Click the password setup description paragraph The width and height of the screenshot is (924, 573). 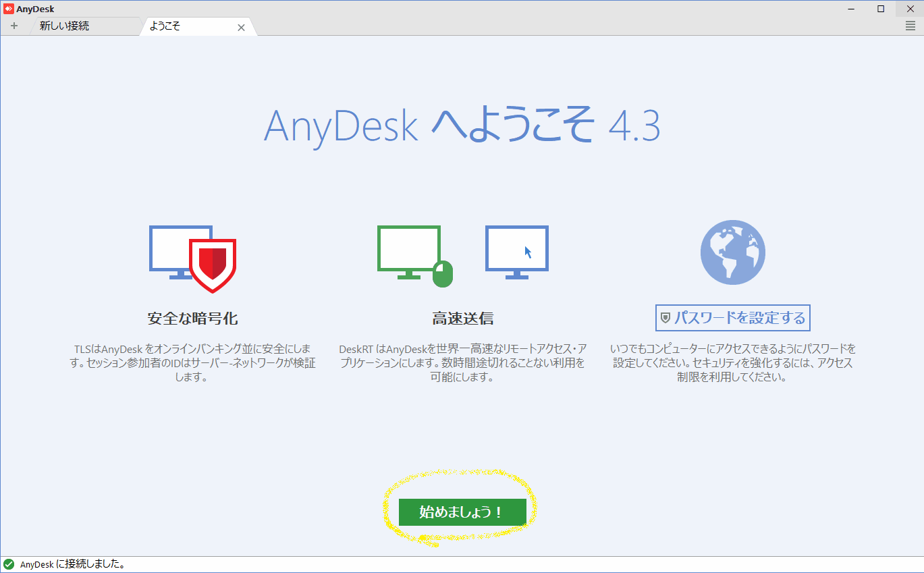(733, 363)
